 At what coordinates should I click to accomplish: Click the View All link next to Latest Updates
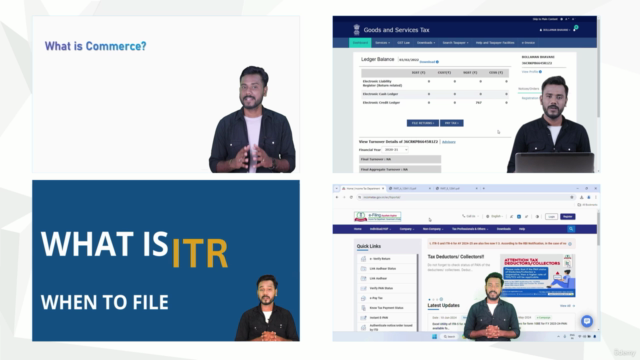click(567, 306)
